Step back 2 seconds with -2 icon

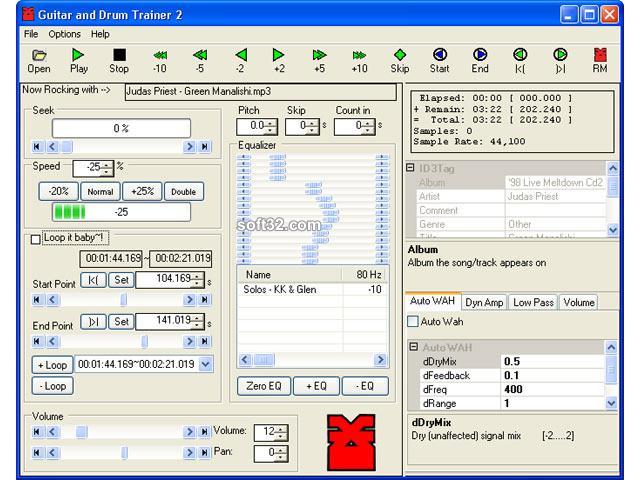pyautogui.click(x=240, y=61)
